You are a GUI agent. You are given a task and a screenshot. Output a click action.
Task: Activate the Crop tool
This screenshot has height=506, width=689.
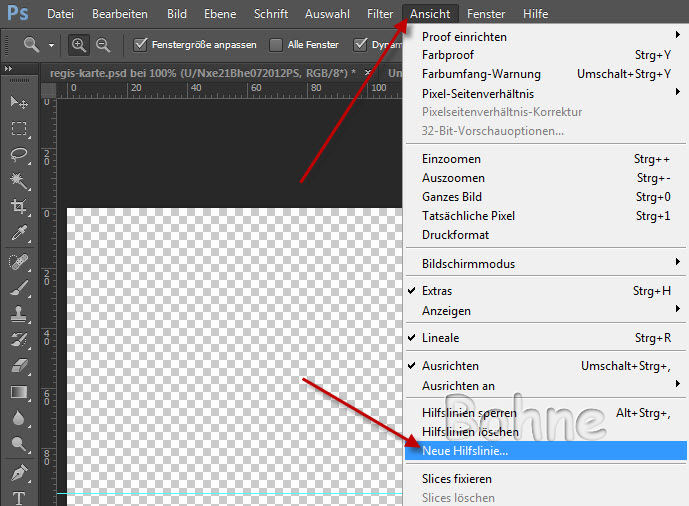(18, 207)
